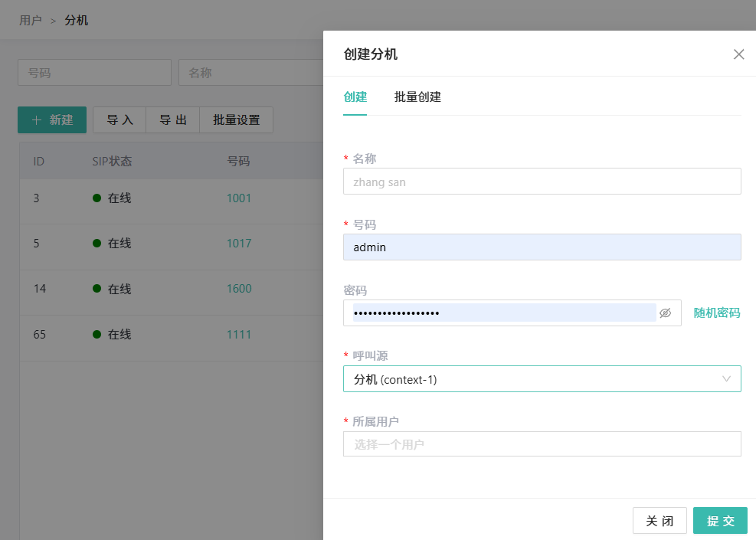Select the 创建 tab
Image resolution: width=756 pixels, height=540 pixels.
[355, 97]
